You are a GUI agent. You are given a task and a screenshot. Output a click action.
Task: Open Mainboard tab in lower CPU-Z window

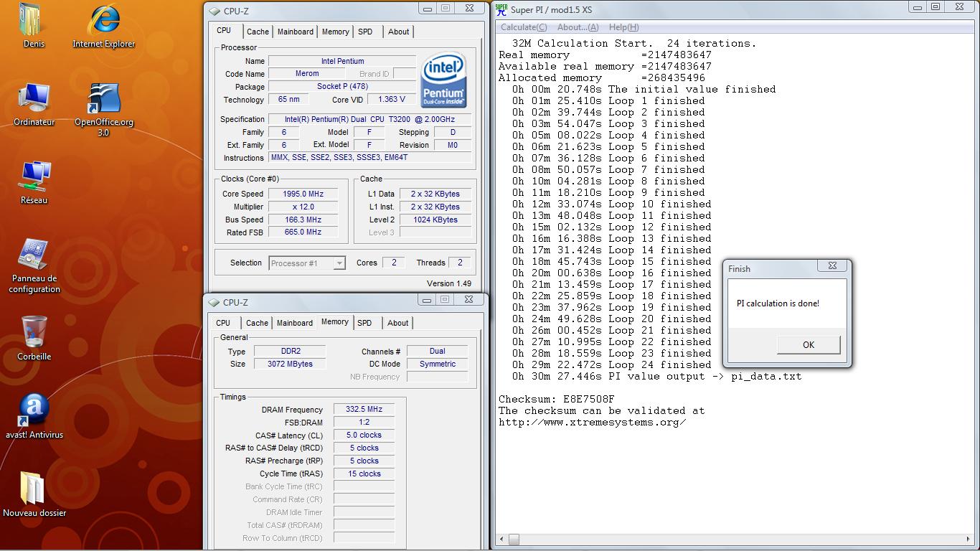(x=295, y=323)
